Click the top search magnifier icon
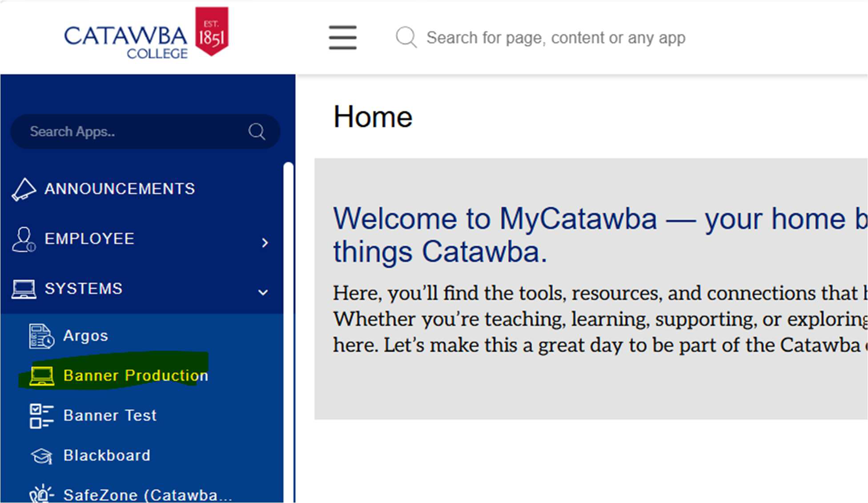Screen dimensions: 868x503 [406, 37]
